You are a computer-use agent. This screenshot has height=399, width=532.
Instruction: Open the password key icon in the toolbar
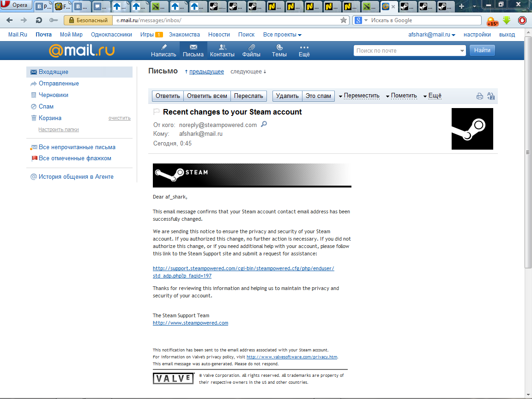(54, 20)
